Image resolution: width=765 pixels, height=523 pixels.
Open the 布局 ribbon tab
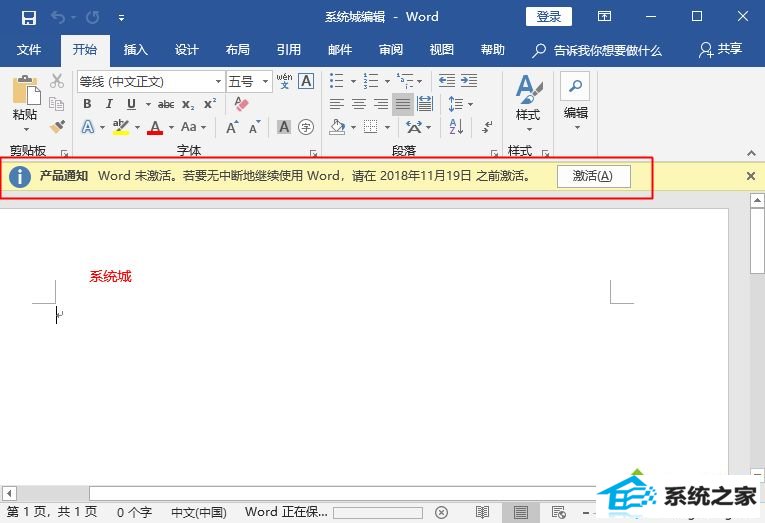237,49
